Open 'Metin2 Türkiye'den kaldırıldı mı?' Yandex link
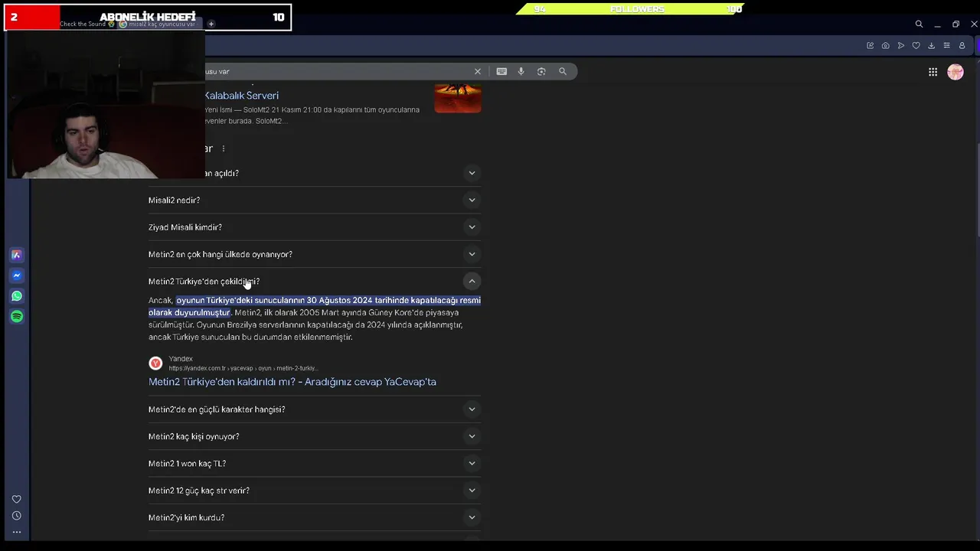 coord(292,382)
